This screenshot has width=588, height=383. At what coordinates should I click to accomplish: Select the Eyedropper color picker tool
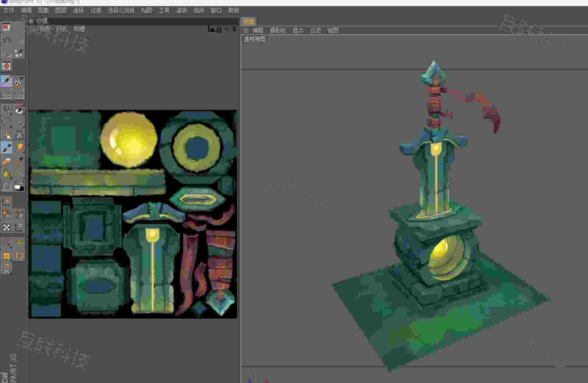(x=19, y=161)
